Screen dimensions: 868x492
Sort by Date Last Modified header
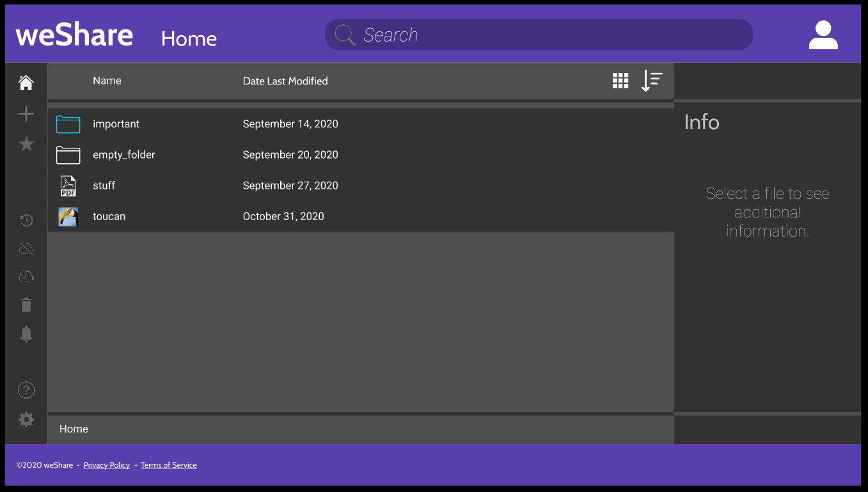point(285,81)
